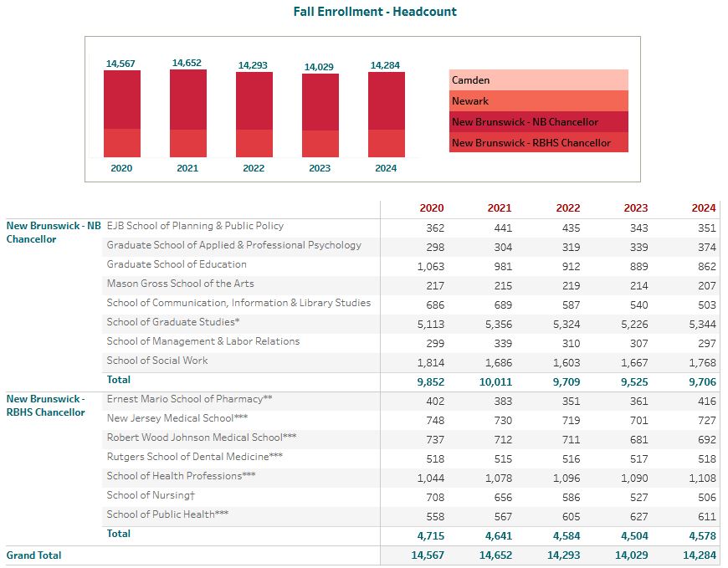Click EJB School 2020 value 362
Viewport: 728px width, 568px height.
(435, 228)
